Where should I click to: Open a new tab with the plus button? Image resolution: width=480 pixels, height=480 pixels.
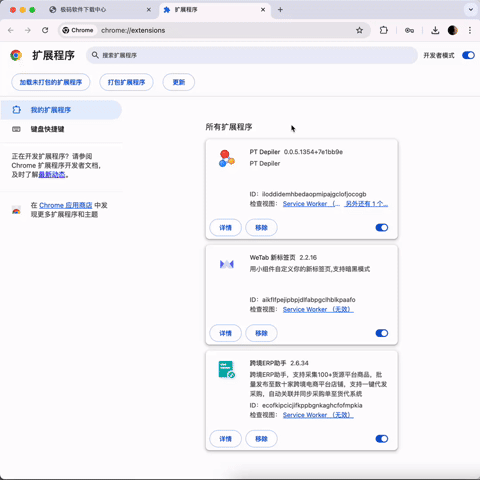click(x=280, y=10)
